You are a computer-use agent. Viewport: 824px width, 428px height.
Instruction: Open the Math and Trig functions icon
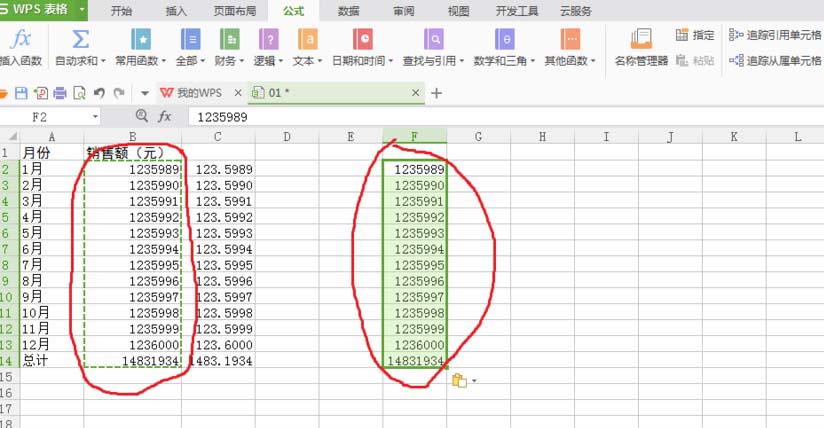pyautogui.click(x=504, y=39)
